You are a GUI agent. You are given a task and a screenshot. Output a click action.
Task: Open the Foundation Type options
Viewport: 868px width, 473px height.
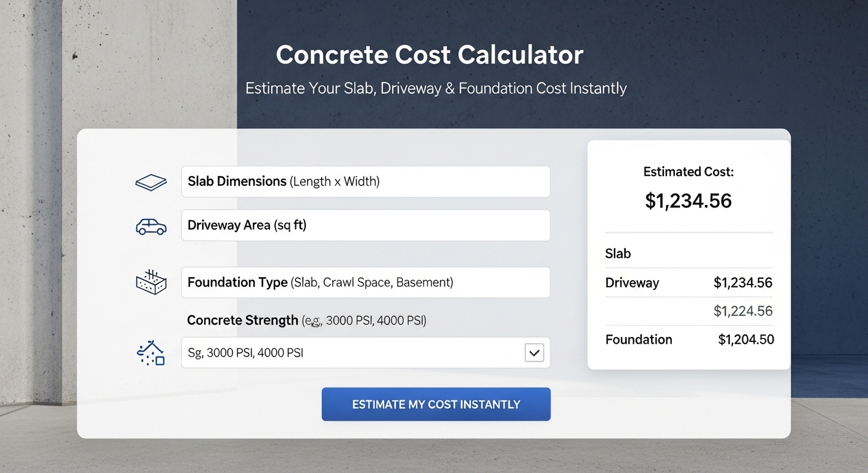pos(365,282)
